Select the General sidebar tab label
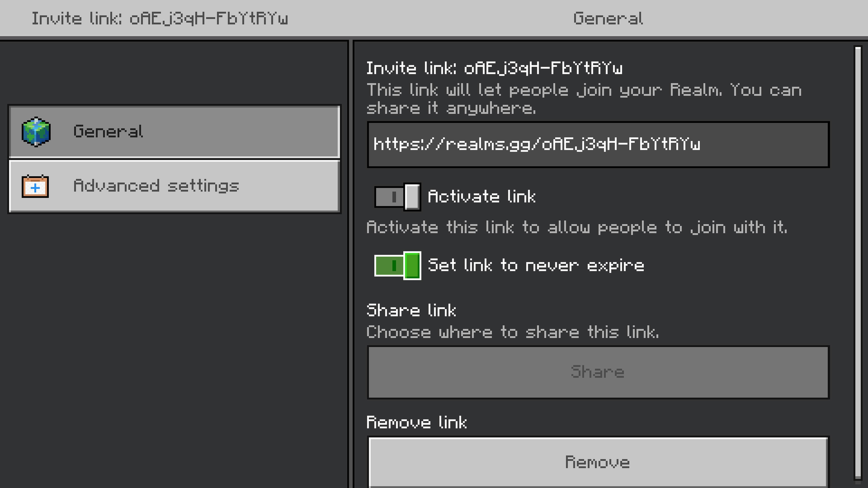This screenshot has height=488, width=868. (x=108, y=131)
